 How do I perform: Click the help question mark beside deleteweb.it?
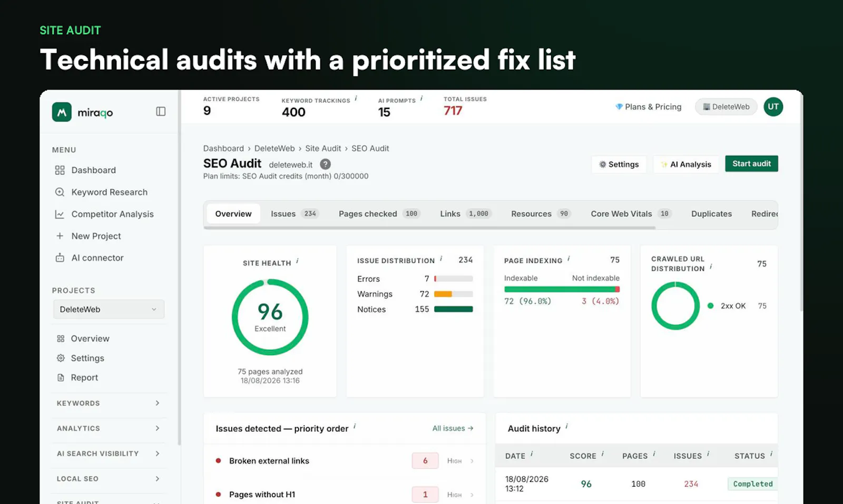[326, 164]
